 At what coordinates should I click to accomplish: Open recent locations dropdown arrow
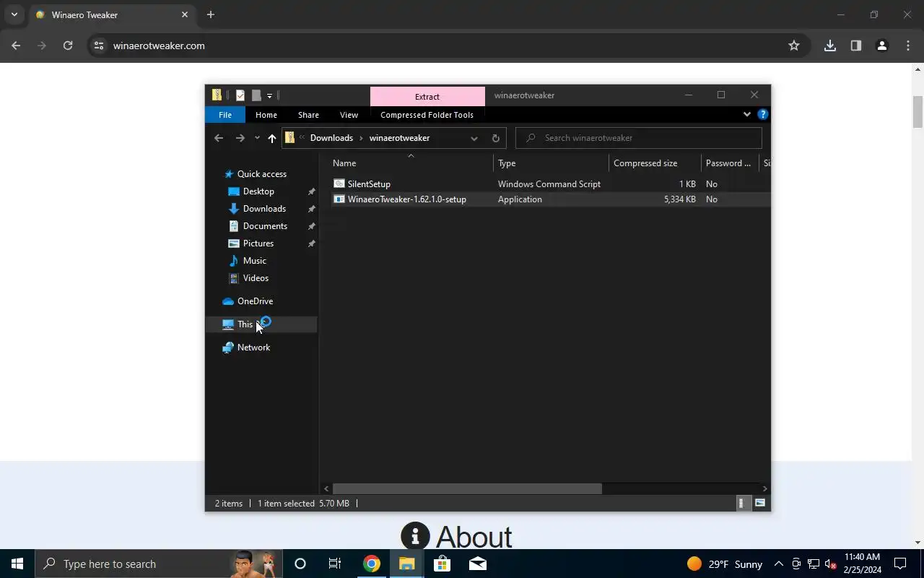point(257,138)
